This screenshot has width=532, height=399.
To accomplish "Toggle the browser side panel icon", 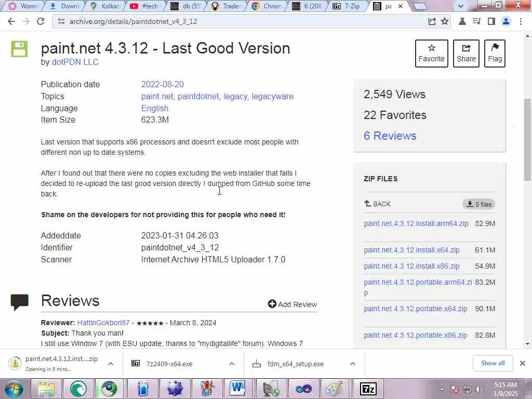I will pyautogui.click(x=491, y=21).
